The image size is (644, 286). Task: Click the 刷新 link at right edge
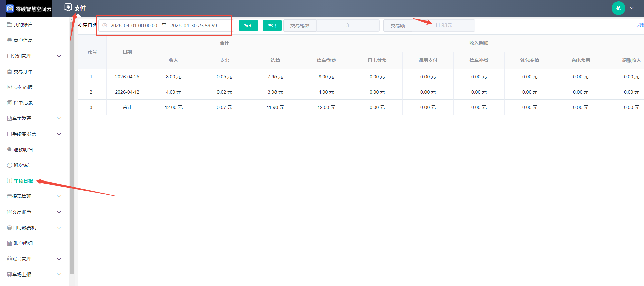pyautogui.click(x=641, y=25)
